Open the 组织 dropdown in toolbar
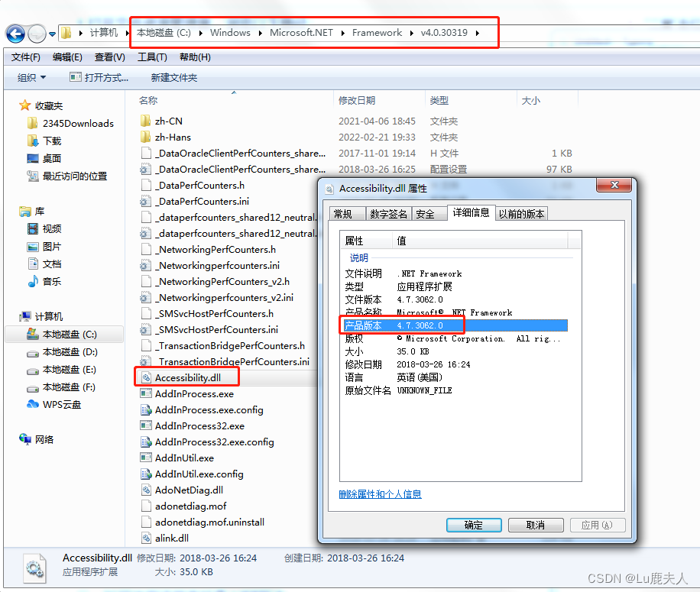Viewport: 700px width, 592px height. [31, 78]
